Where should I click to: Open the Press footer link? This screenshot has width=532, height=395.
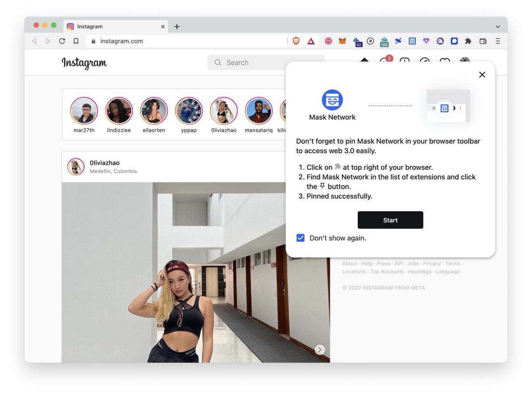(383, 263)
